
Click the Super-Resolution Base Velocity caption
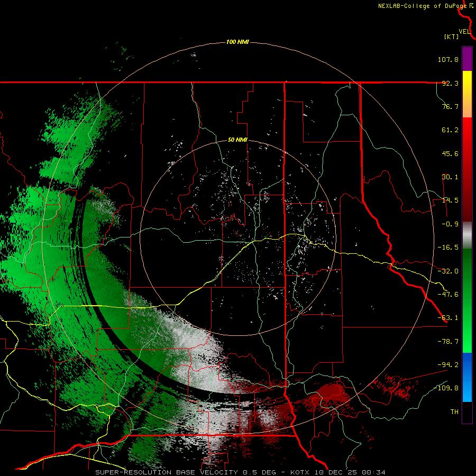point(241,472)
